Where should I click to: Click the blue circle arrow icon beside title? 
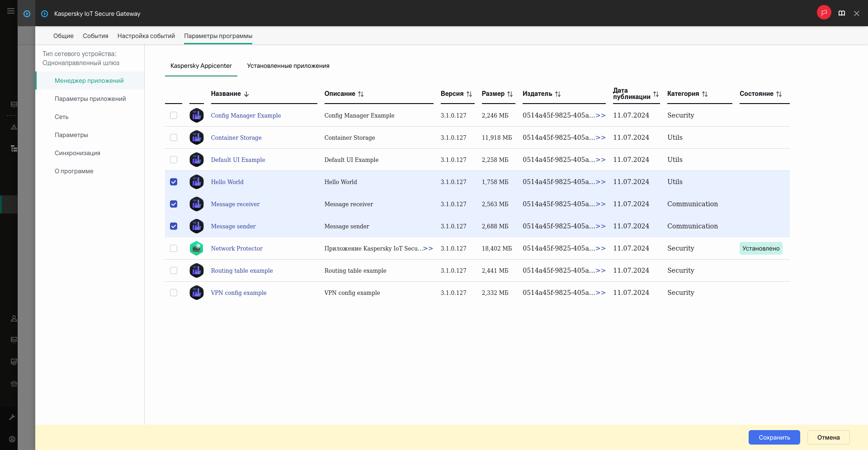click(x=44, y=14)
